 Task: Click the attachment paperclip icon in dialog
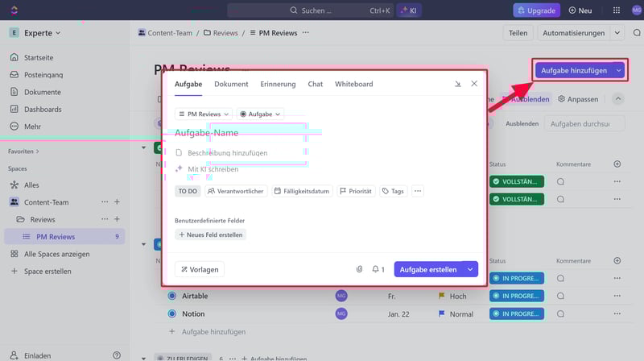[x=359, y=269]
